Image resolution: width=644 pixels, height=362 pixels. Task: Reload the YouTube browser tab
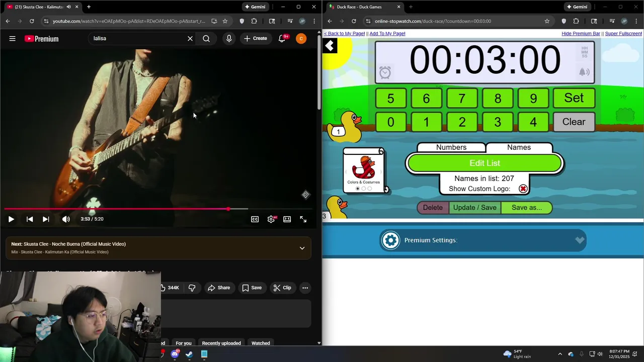click(x=32, y=21)
